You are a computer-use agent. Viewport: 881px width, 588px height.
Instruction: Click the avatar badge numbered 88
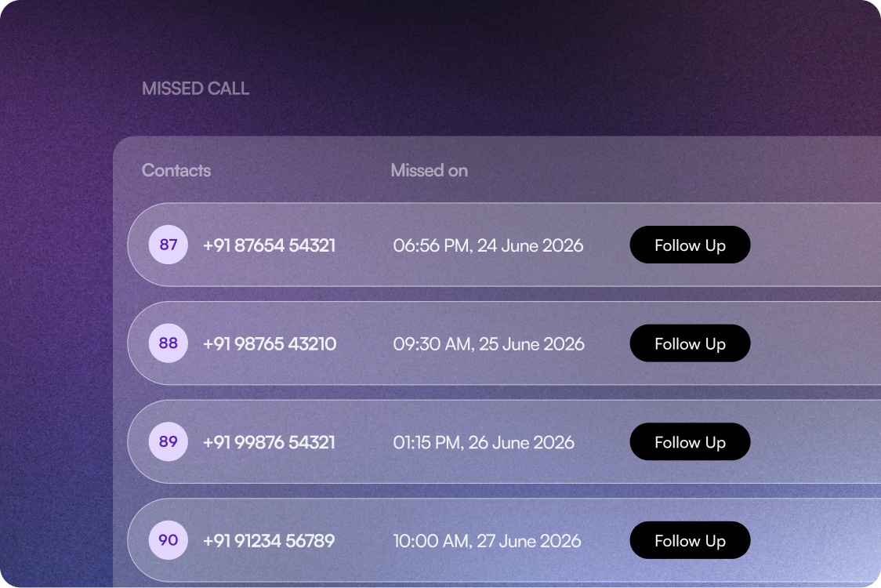click(x=169, y=343)
